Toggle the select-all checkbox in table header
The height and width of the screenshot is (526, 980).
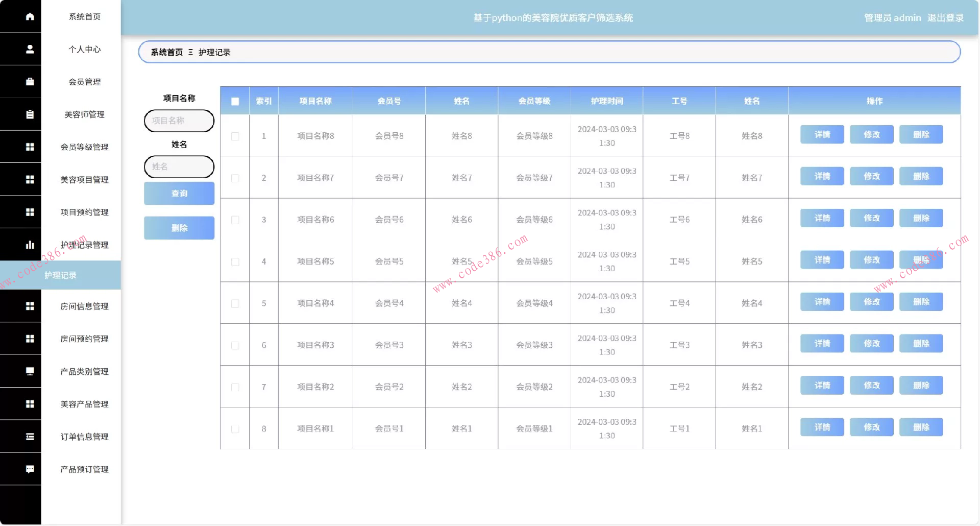click(x=235, y=101)
